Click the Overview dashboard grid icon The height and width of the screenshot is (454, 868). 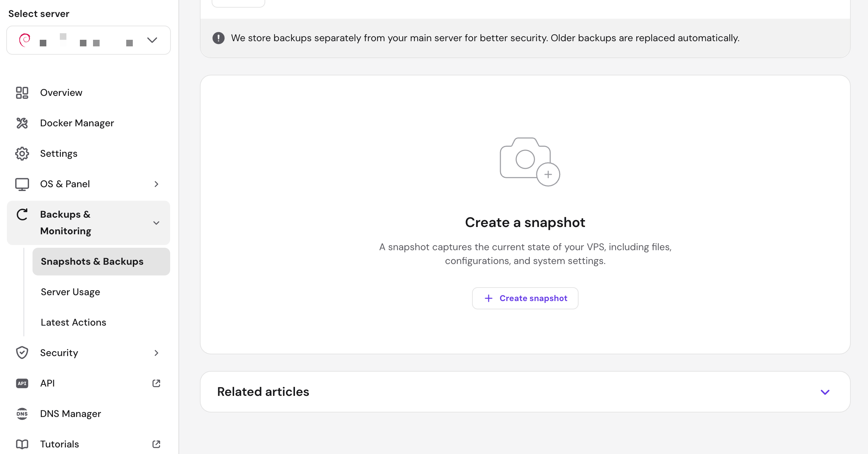(22, 93)
